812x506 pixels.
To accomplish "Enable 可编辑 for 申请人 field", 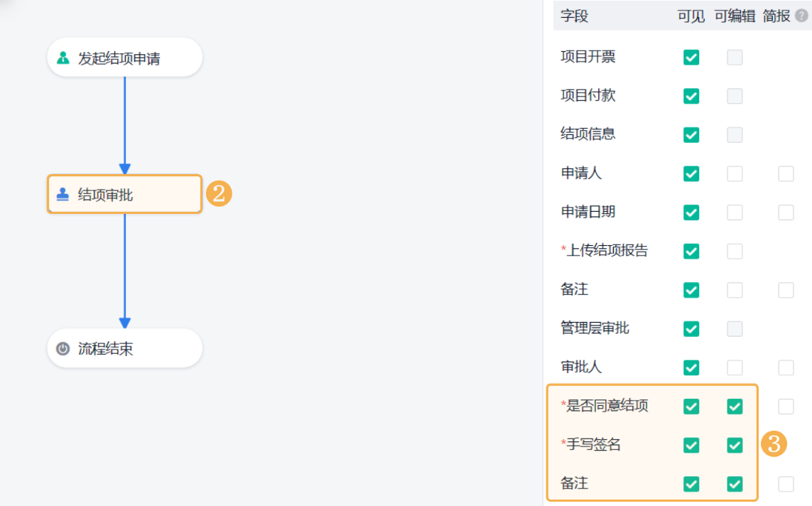I will point(735,173).
